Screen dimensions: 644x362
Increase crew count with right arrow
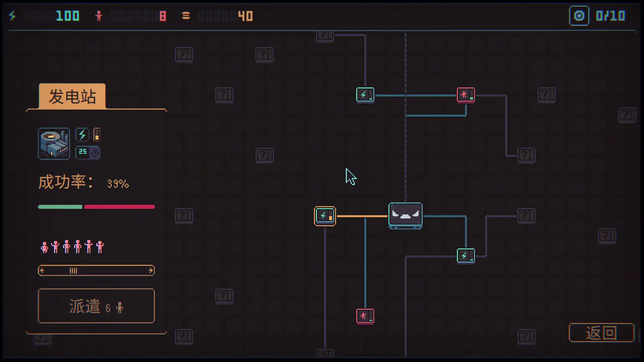click(x=151, y=270)
